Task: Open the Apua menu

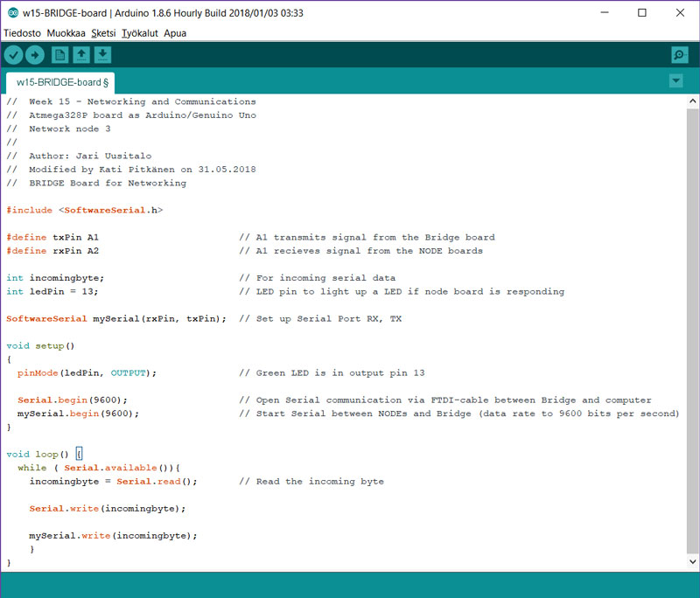Action: pyautogui.click(x=175, y=33)
